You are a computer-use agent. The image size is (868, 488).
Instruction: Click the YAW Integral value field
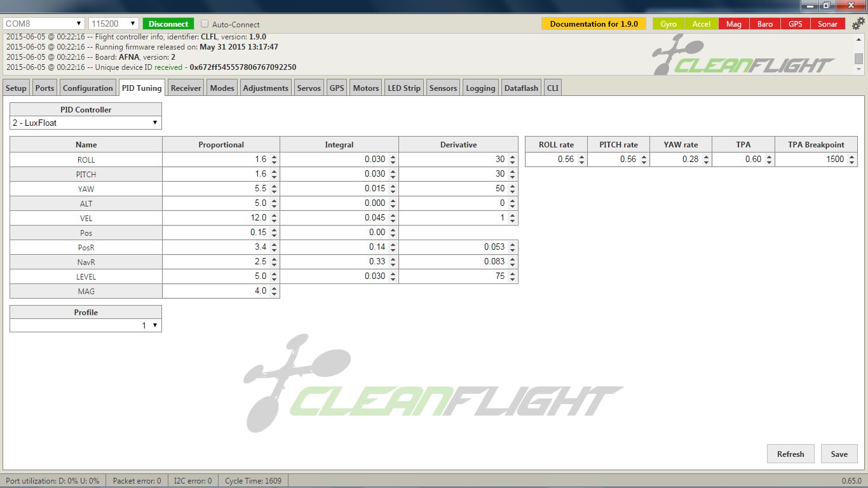point(339,189)
